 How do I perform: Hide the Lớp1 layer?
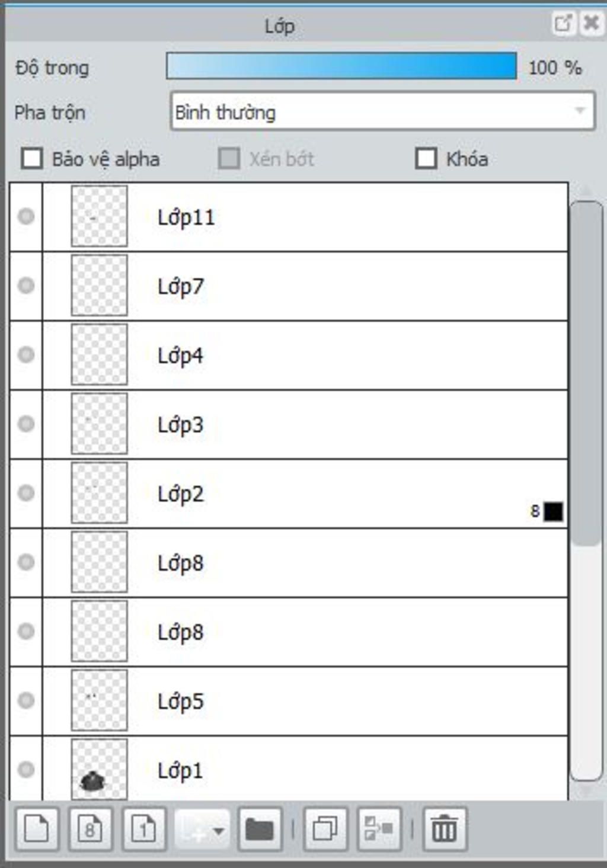(26, 769)
